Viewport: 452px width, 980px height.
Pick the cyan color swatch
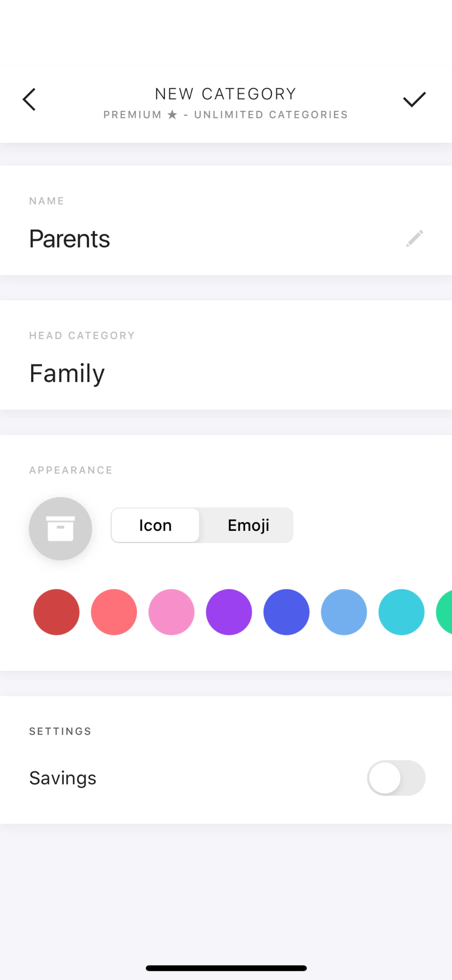coord(401,612)
